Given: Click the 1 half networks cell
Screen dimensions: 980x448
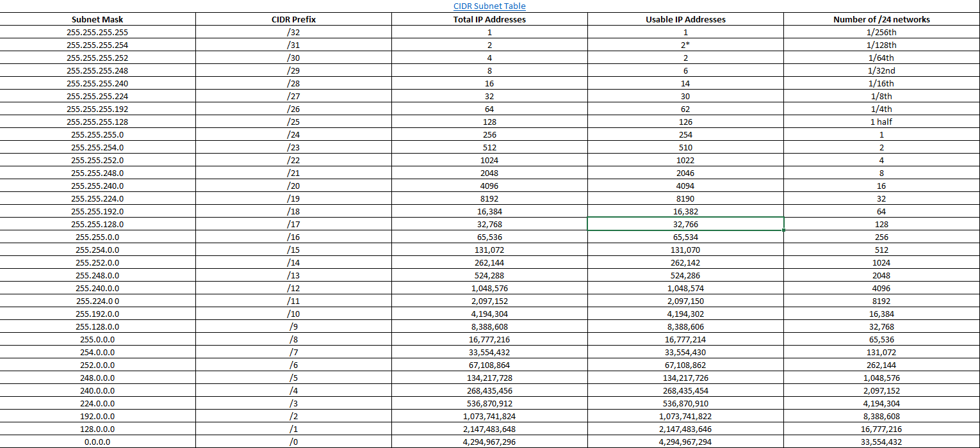Looking at the screenshot, I should click(x=881, y=122).
